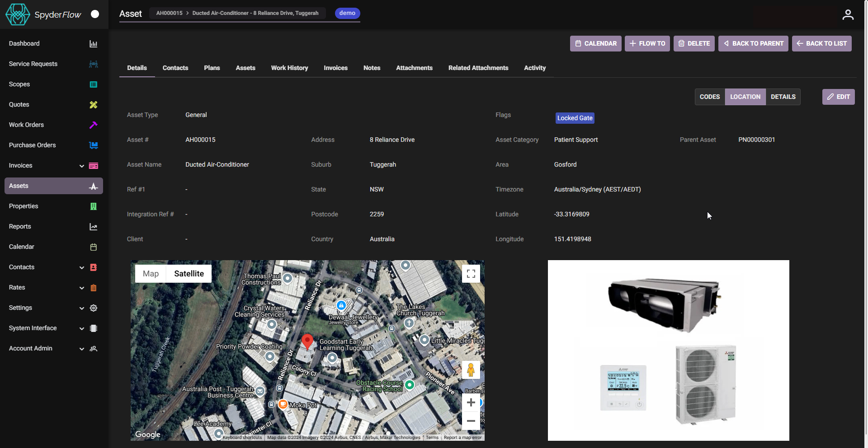
Task: Click the map zoom-in control
Action: point(471,402)
